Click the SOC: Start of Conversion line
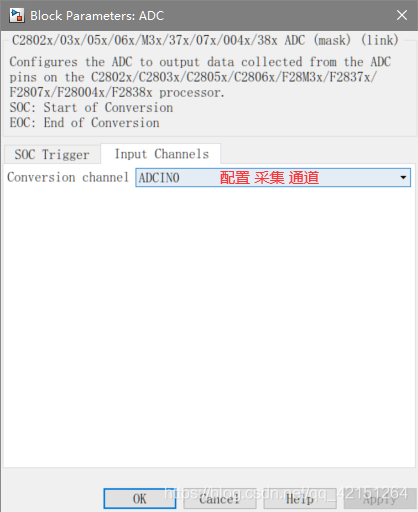Image resolution: width=418 pixels, height=512 pixels. (x=91, y=108)
